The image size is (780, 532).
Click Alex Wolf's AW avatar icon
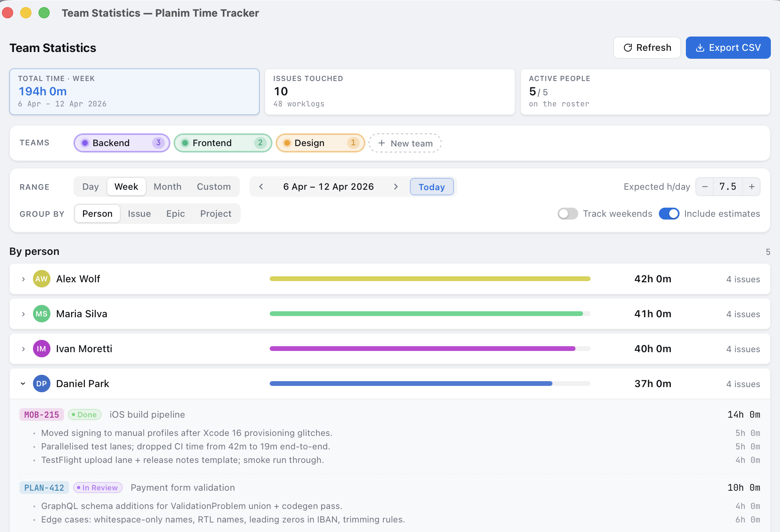[x=41, y=279]
